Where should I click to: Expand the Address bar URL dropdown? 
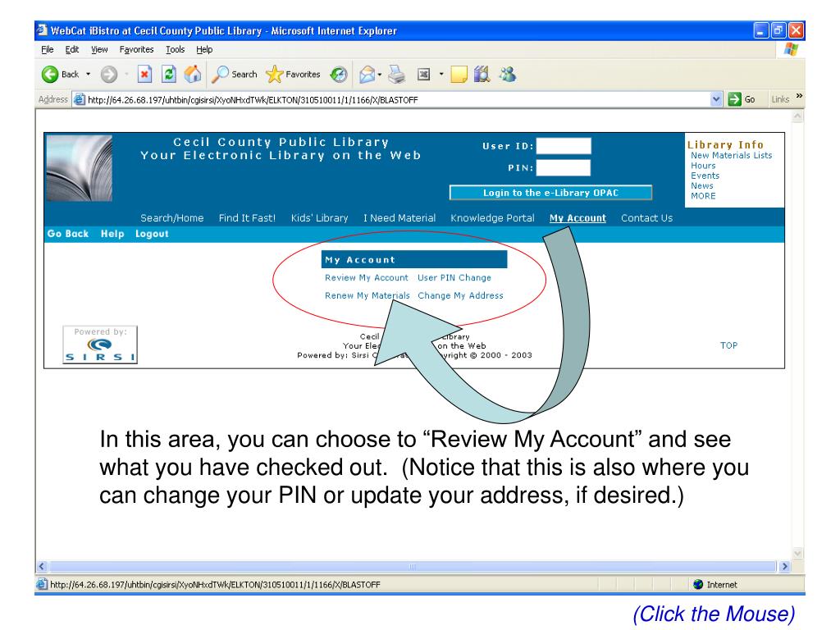click(x=716, y=99)
